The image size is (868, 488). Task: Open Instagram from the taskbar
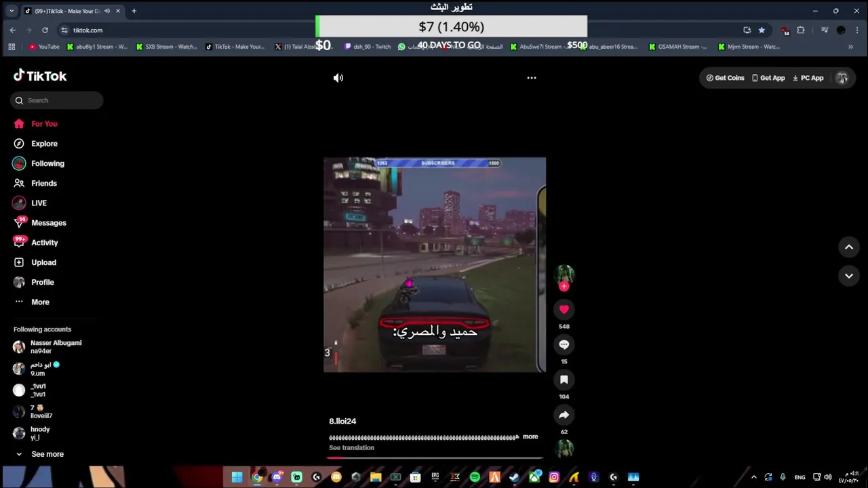[x=554, y=477]
